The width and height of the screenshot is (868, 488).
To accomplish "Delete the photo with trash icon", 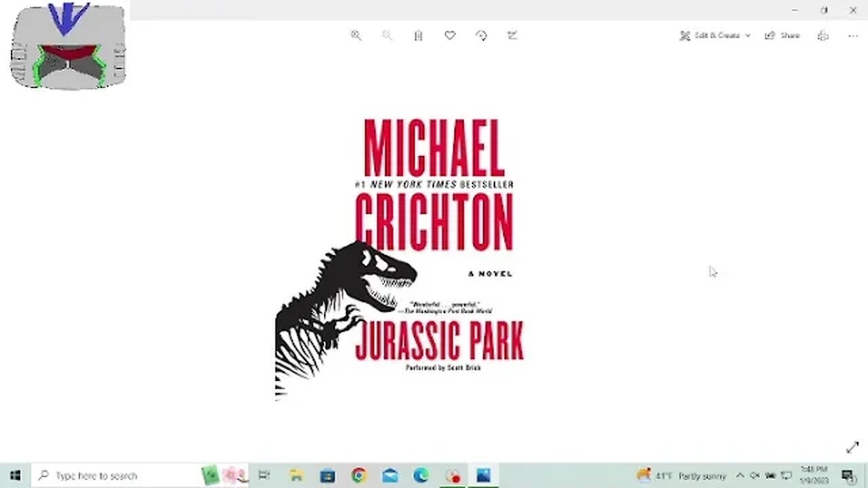I will point(418,35).
